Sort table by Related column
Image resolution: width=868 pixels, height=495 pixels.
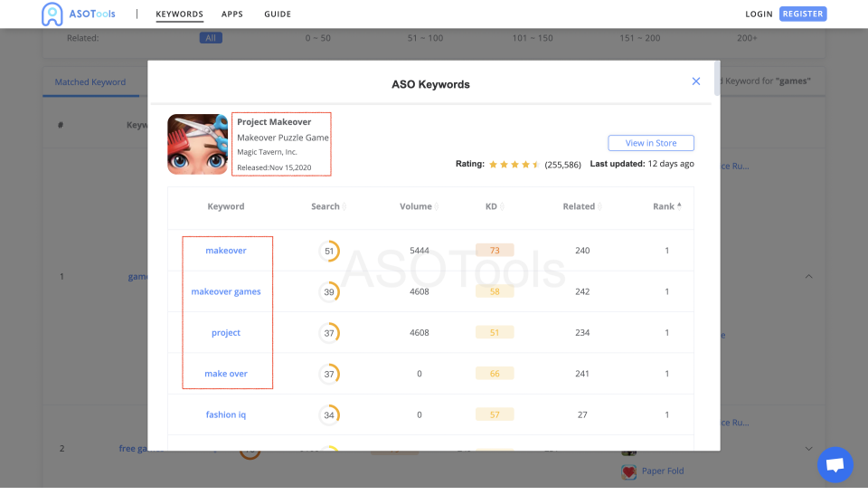(582, 206)
